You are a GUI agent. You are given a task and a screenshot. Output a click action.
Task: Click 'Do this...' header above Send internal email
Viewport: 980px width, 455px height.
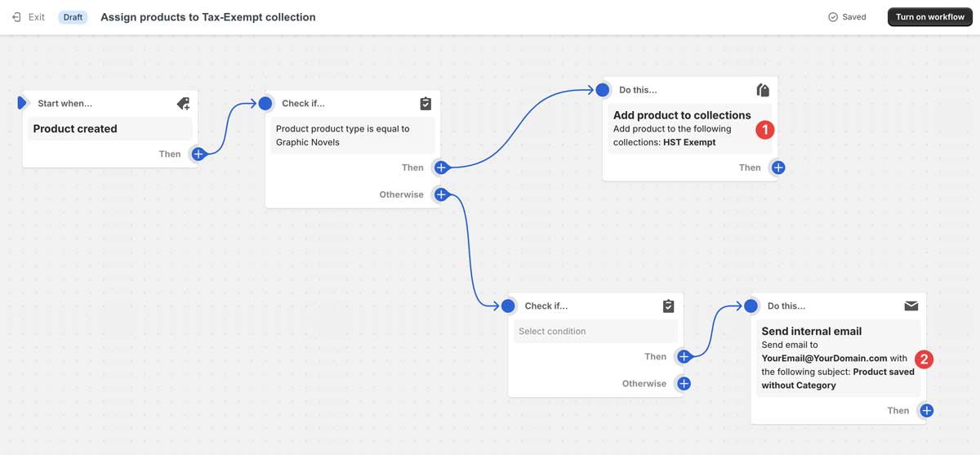pos(786,306)
